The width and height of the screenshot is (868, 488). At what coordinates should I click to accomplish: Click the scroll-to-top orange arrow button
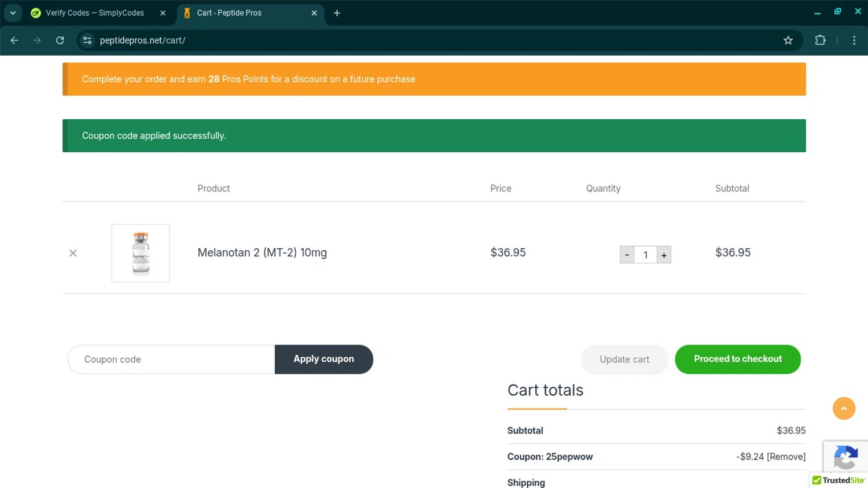(x=844, y=409)
